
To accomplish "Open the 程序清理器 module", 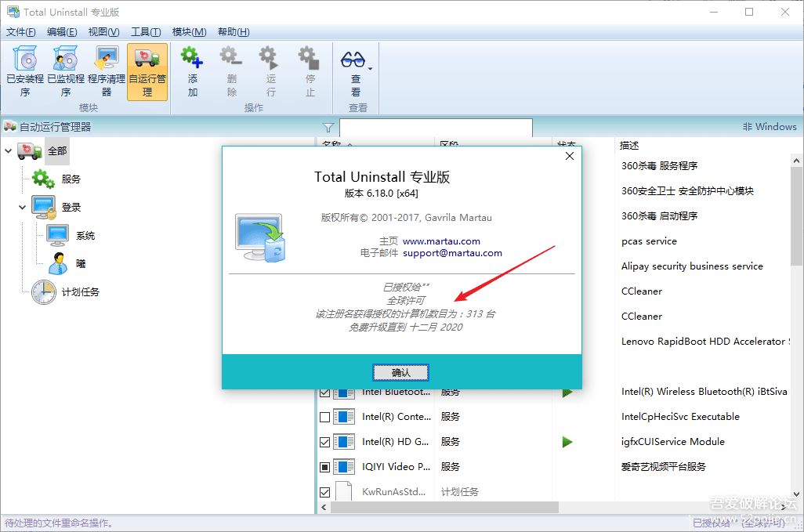I will click(107, 72).
